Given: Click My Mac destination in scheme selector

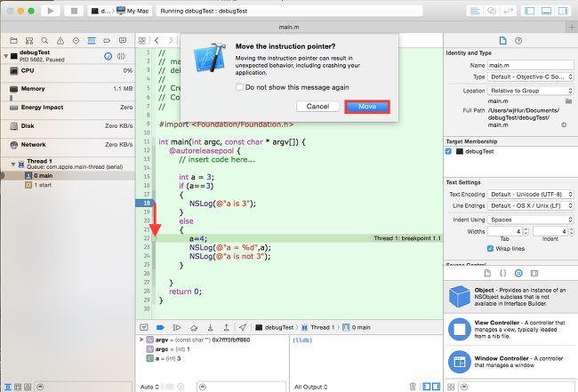Looking at the screenshot, I should pos(132,11).
